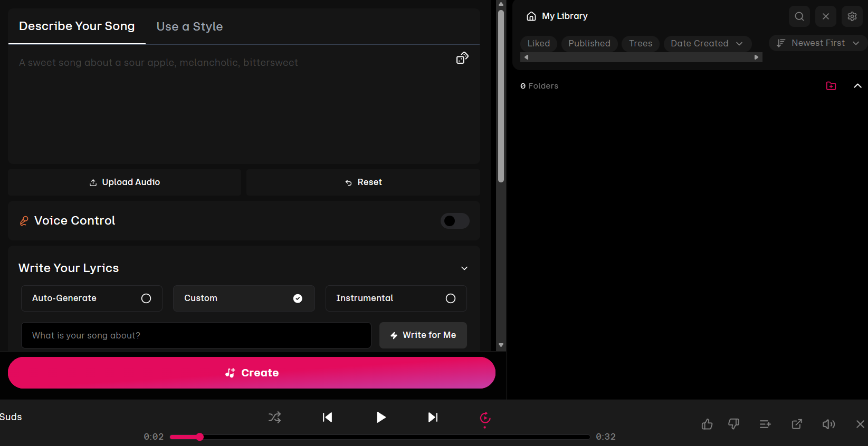Open library search

pyautogui.click(x=799, y=16)
